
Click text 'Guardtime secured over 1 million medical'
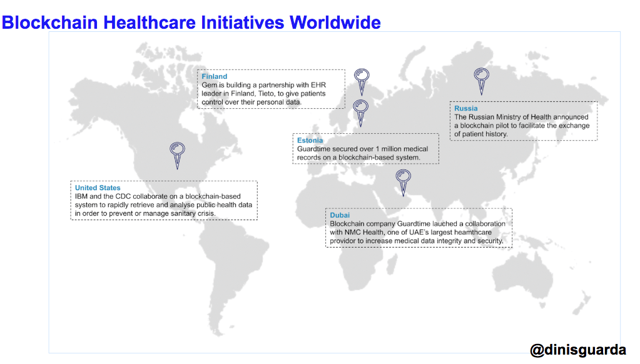click(x=362, y=149)
